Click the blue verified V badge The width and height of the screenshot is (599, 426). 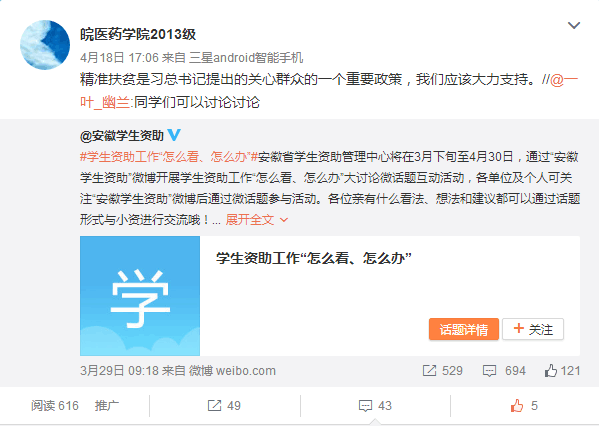pos(174,135)
